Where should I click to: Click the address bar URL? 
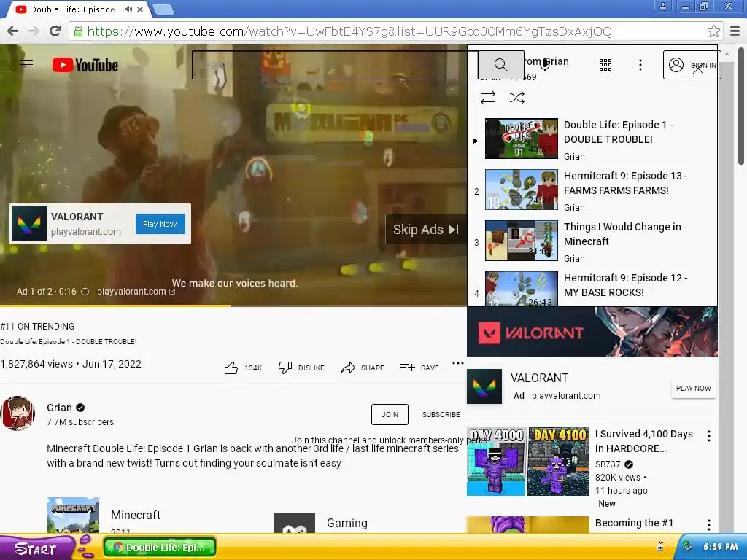point(349,31)
